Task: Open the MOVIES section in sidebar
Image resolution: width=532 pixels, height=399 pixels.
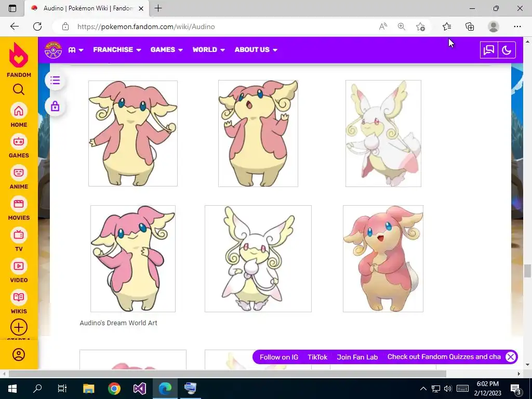Action: click(19, 208)
